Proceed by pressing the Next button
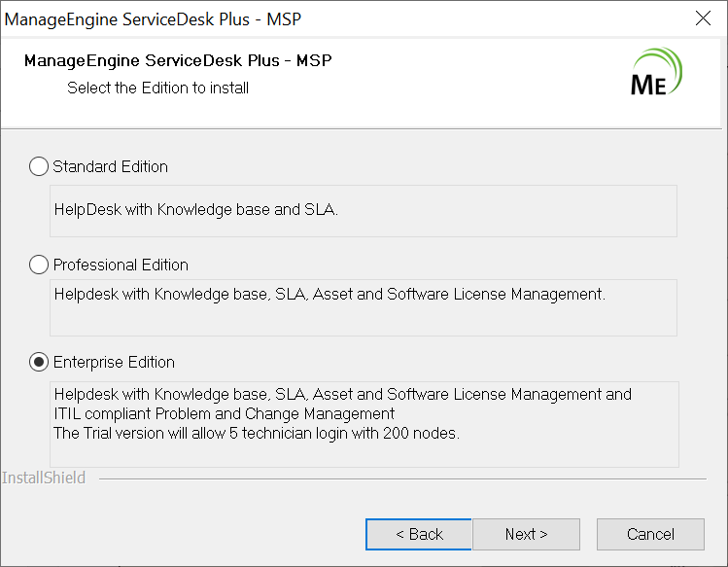728x567 pixels. 527,534
